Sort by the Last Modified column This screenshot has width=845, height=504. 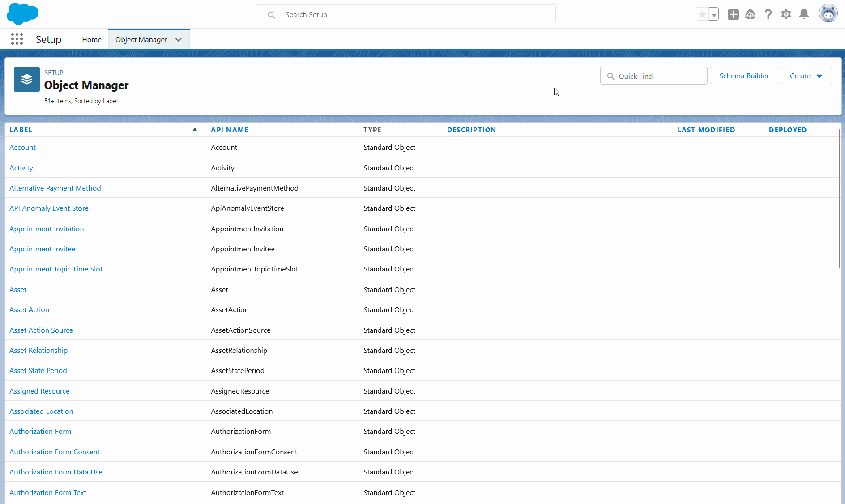(706, 130)
